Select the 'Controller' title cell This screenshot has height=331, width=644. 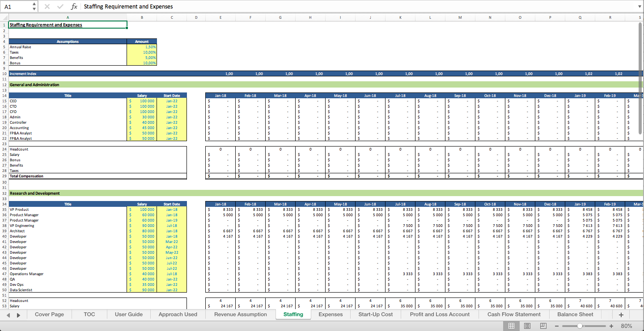click(x=68, y=122)
